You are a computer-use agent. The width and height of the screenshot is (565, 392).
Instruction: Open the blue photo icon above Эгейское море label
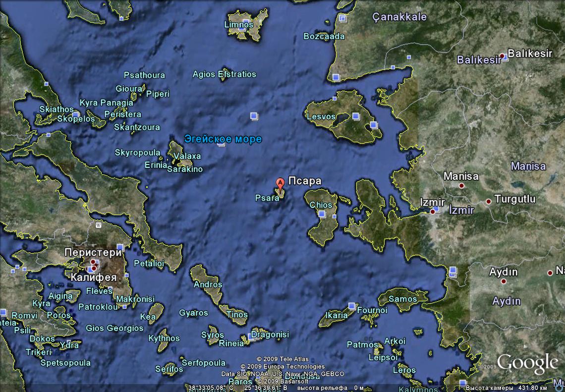tap(254, 116)
